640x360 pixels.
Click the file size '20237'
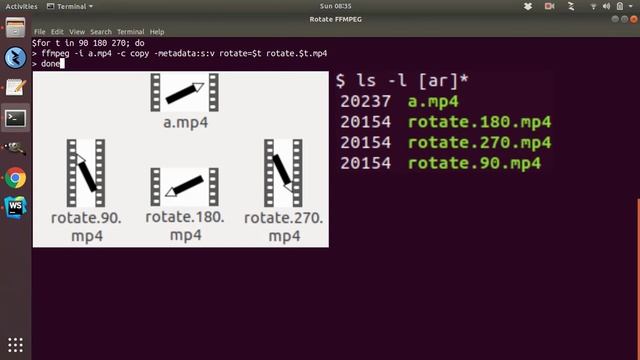coord(365,101)
